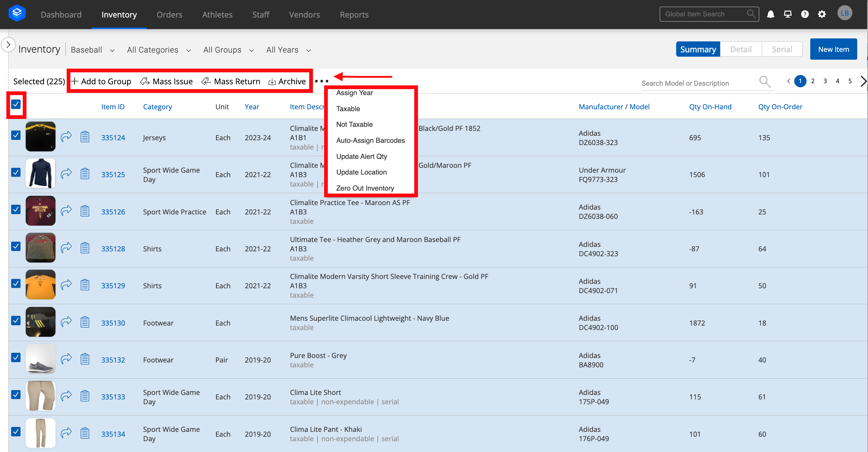Image resolution: width=868 pixels, height=452 pixels.
Task: Click the issue arrow icon for item 335126
Action: [x=66, y=211]
